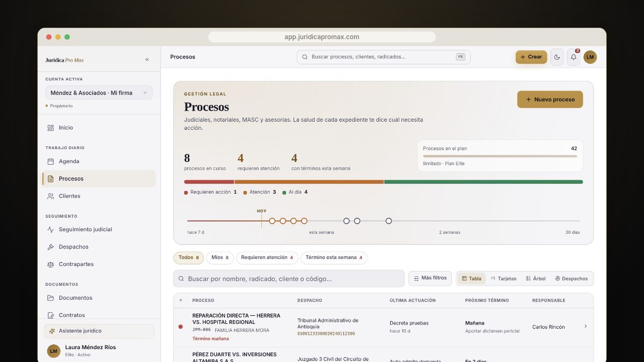The image size is (644, 362).
Task: Collapse the sidebar with the double-chevron icon
Action: 147,60
